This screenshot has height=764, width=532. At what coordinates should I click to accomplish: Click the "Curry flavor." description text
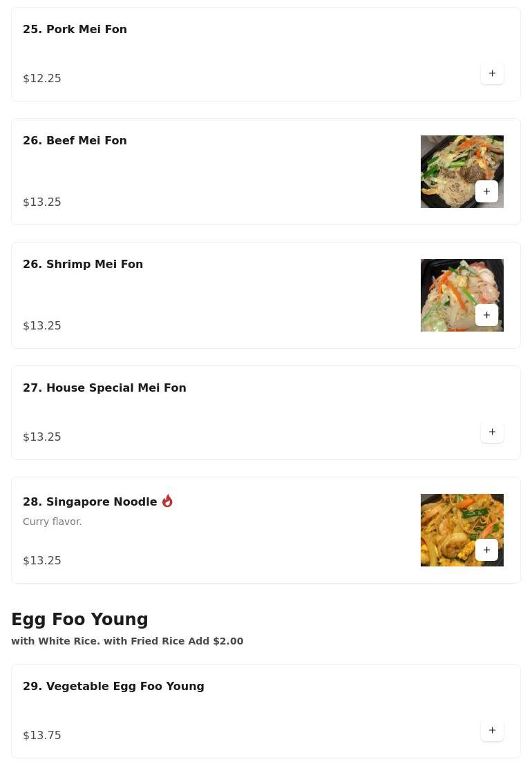tap(53, 522)
